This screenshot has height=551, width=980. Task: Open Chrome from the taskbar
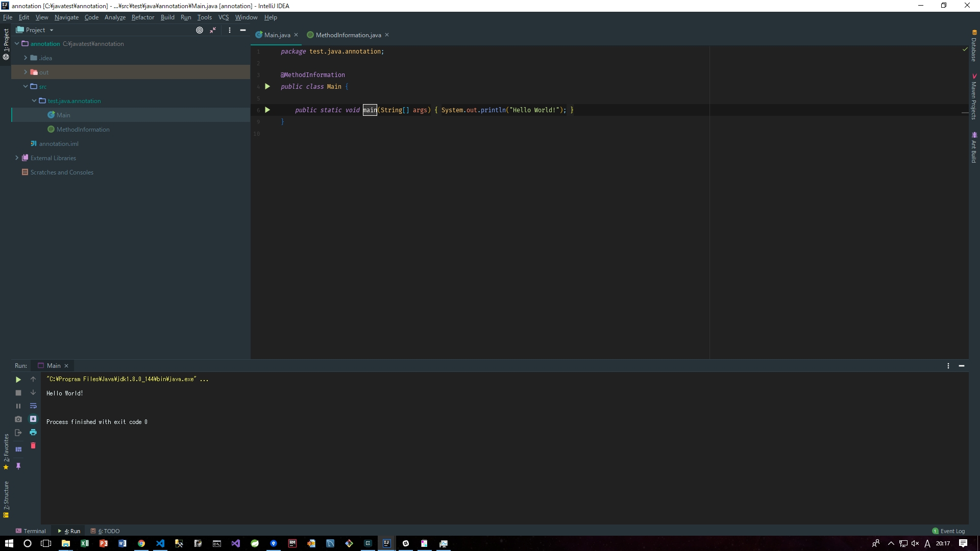[x=141, y=543]
